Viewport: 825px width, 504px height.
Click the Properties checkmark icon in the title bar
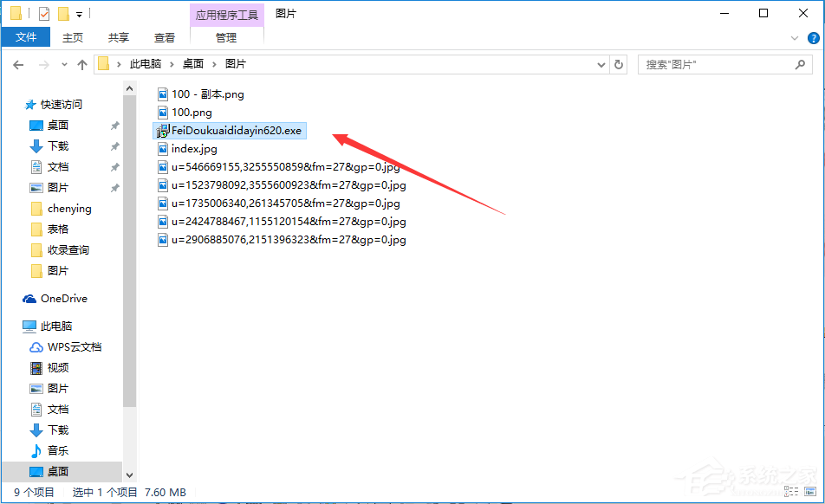pyautogui.click(x=44, y=14)
